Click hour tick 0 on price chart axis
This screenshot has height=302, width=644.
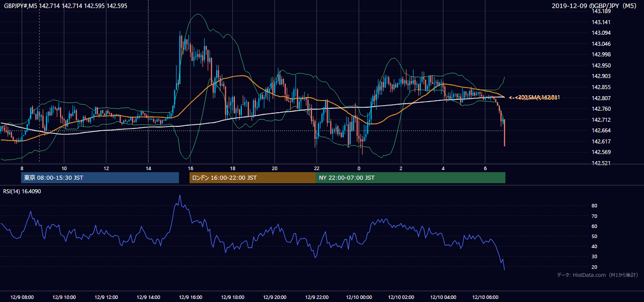(359, 168)
